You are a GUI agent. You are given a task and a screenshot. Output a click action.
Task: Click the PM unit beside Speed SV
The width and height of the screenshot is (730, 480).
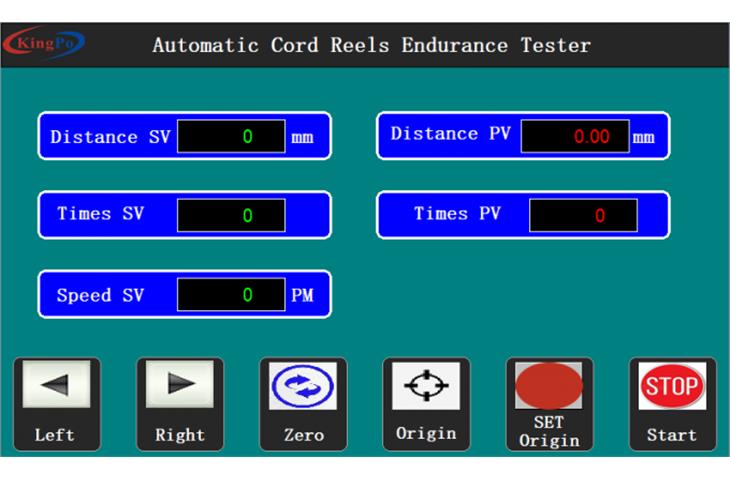click(x=302, y=296)
